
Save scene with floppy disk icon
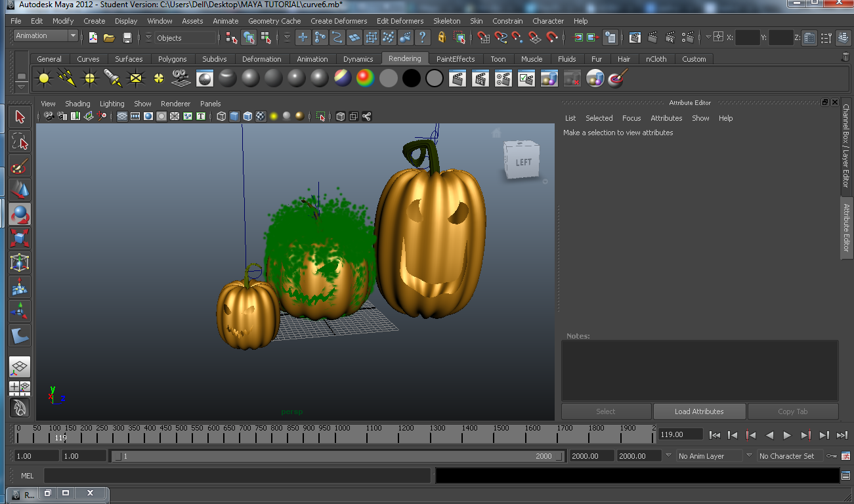(x=127, y=37)
